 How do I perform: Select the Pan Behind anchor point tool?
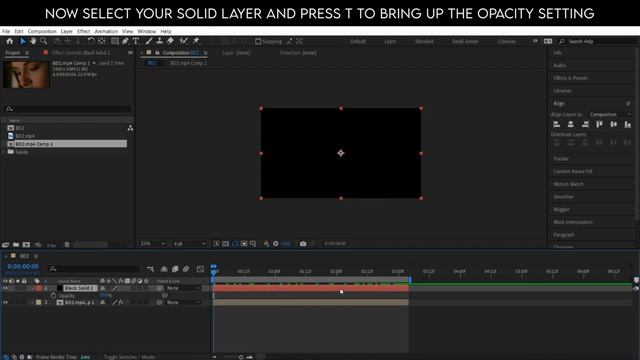(x=102, y=41)
